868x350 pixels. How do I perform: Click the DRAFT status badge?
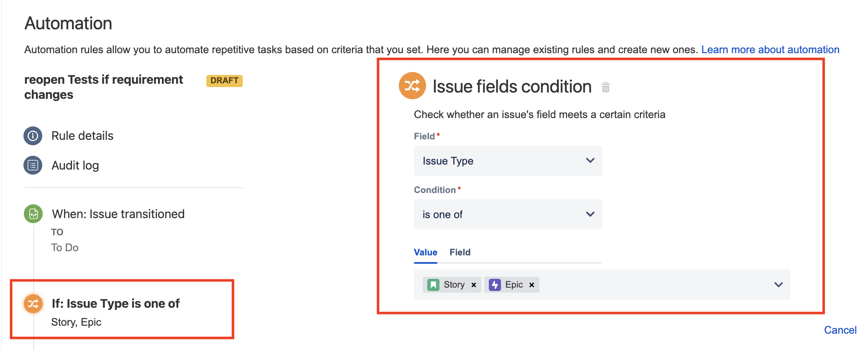[224, 80]
